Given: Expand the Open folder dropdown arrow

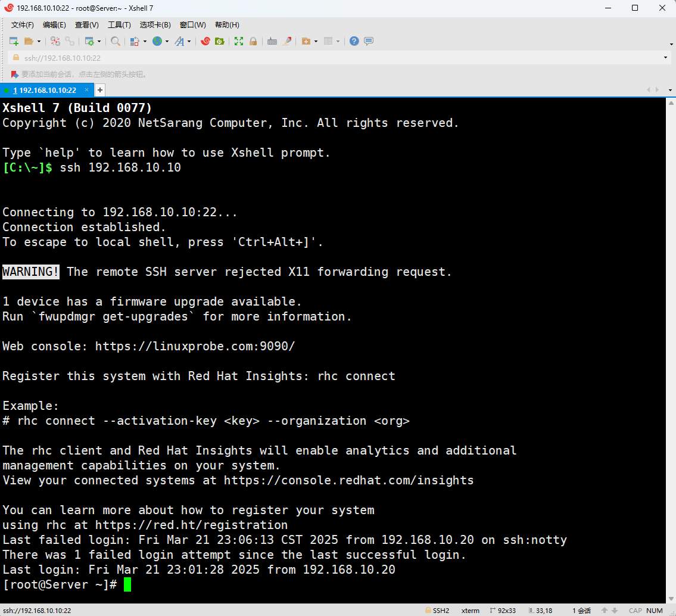Looking at the screenshot, I should tap(39, 42).
